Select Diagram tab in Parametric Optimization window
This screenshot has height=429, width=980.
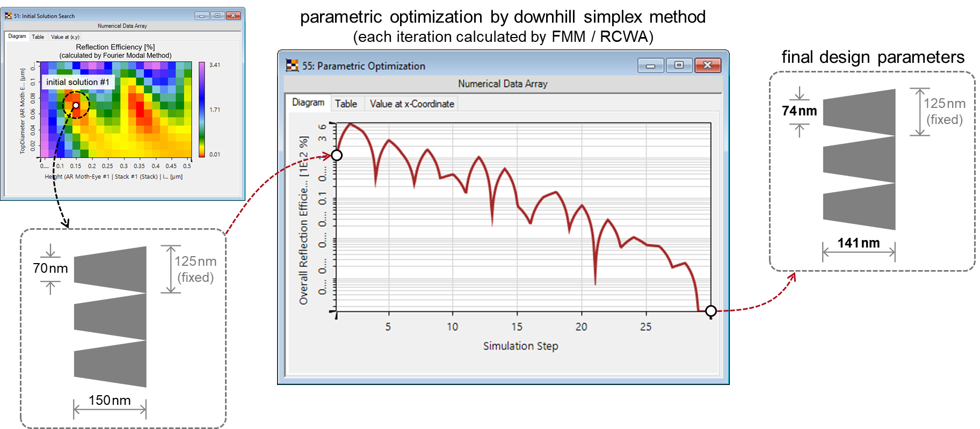(308, 103)
